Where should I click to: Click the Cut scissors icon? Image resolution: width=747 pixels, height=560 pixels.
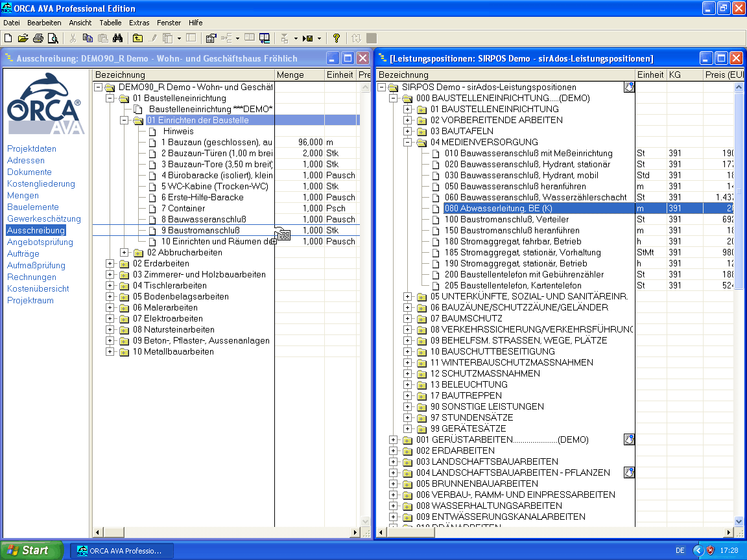tap(73, 38)
